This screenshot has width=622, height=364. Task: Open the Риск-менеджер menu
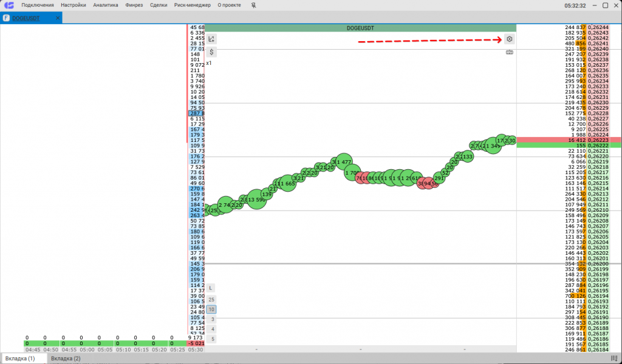tap(192, 5)
